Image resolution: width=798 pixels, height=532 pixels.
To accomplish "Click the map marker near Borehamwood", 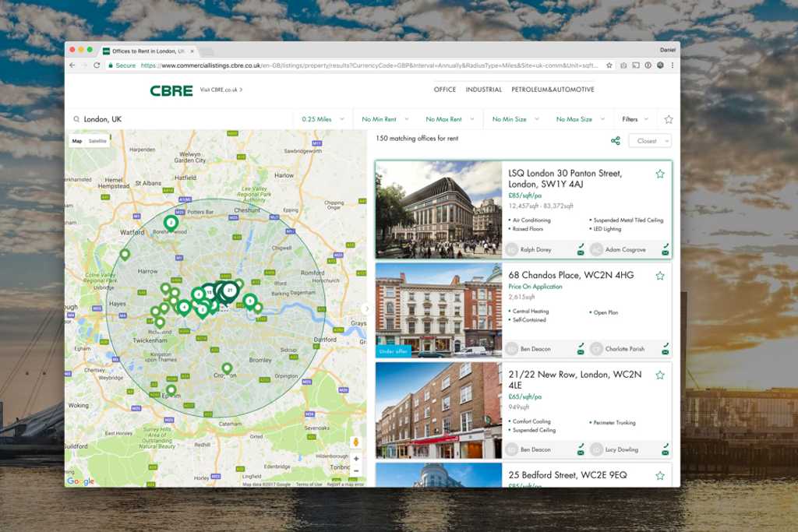I will coord(171,223).
